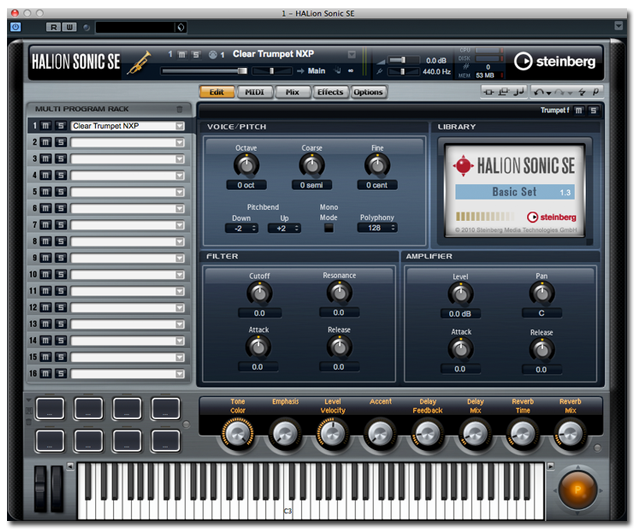634x531 pixels.
Task: Click the note-shaped toolbar icon
Action: (x=518, y=92)
